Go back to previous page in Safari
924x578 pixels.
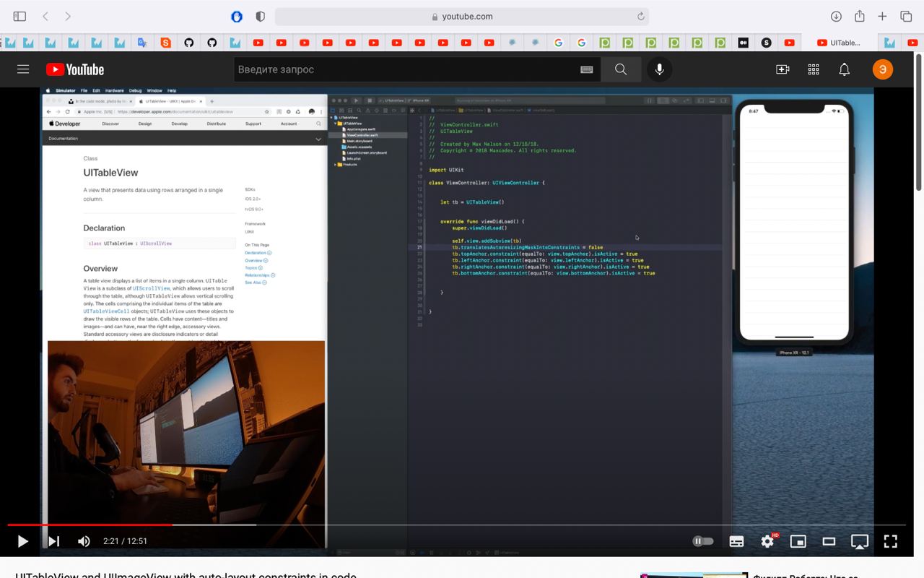click(x=45, y=16)
